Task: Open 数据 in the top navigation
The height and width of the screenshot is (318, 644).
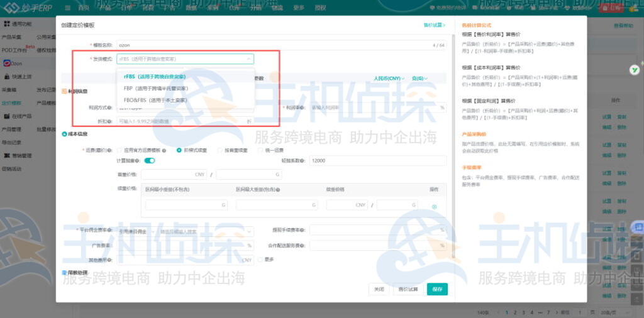Action: tap(191, 8)
